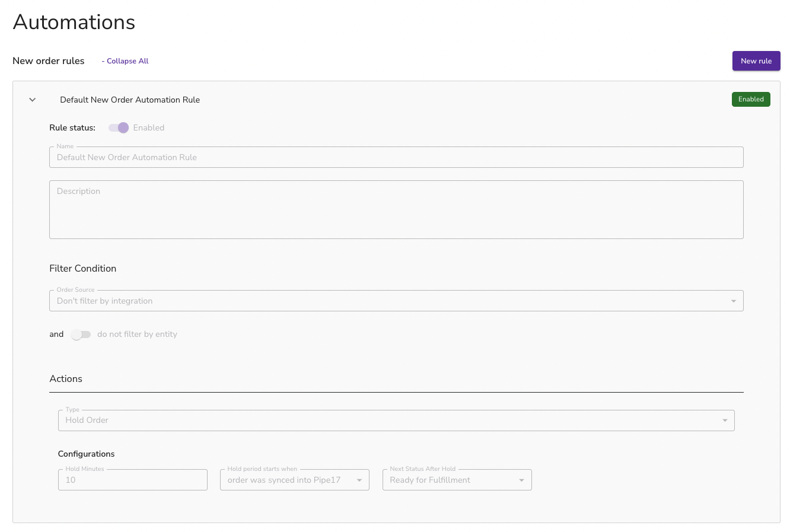Click the Hold Minutes field
The image size is (790, 532).
[x=133, y=480]
